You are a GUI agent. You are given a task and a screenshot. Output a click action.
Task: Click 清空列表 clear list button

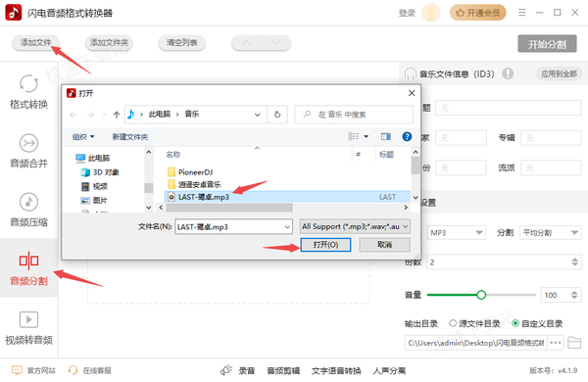182,42
